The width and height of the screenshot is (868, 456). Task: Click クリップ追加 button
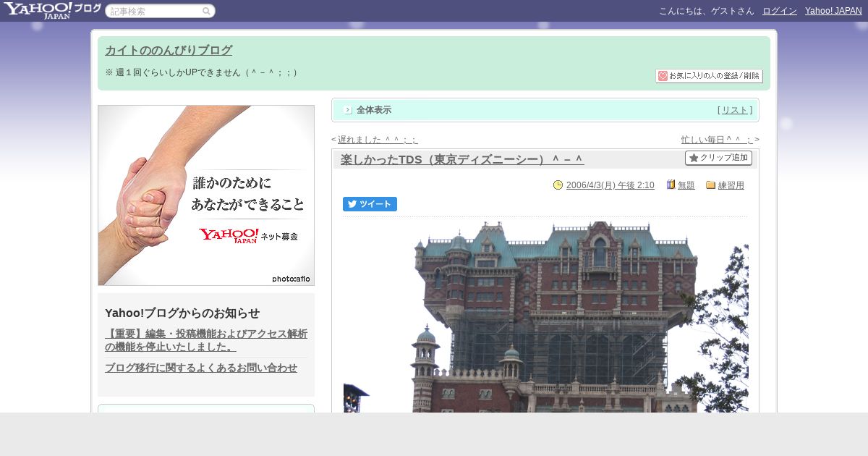click(x=718, y=158)
